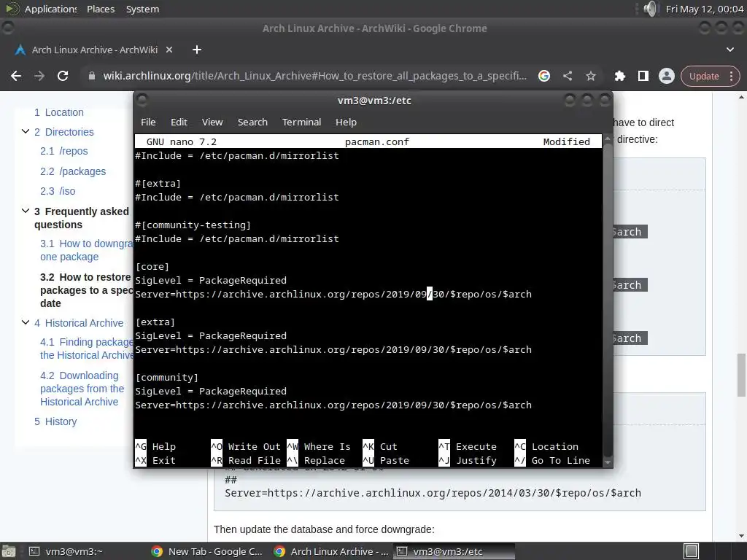Collapse the 4 Historical Archive section
747x560 pixels.
26,322
